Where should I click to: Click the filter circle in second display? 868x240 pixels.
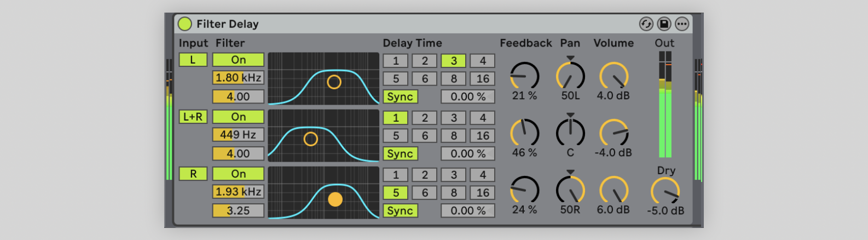[310, 139]
